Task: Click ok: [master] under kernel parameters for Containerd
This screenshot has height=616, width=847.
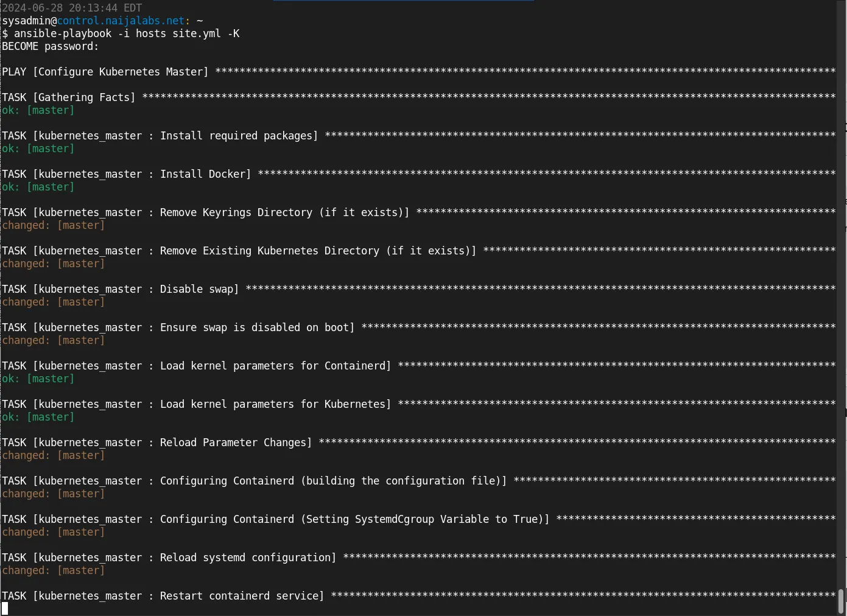Action: pos(38,379)
